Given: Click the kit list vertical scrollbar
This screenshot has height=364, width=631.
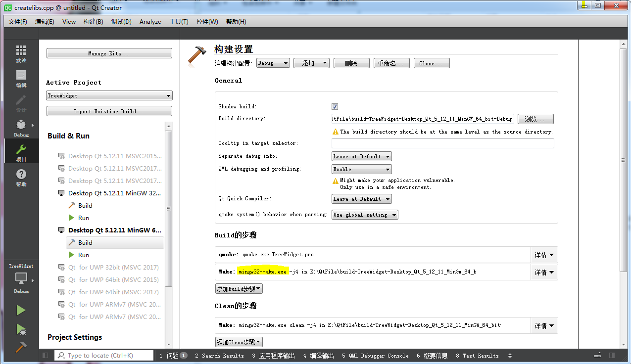Looking at the screenshot, I should pyautogui.click(x=169, y=208).
